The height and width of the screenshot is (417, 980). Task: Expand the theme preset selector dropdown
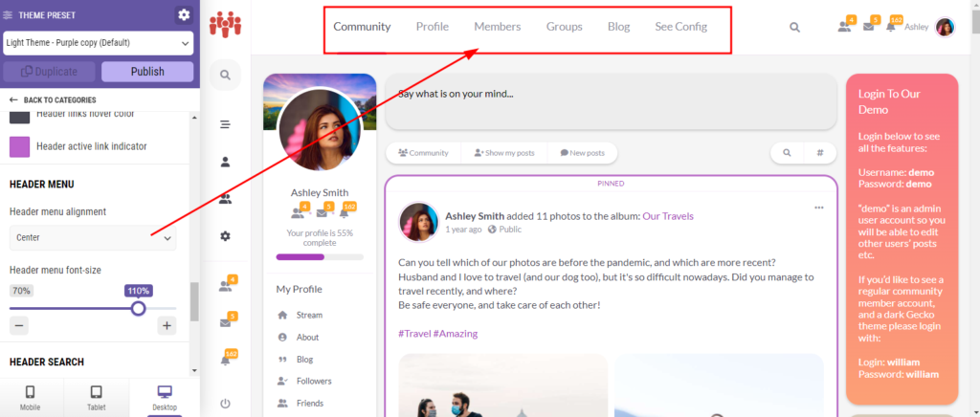[99, 43]
